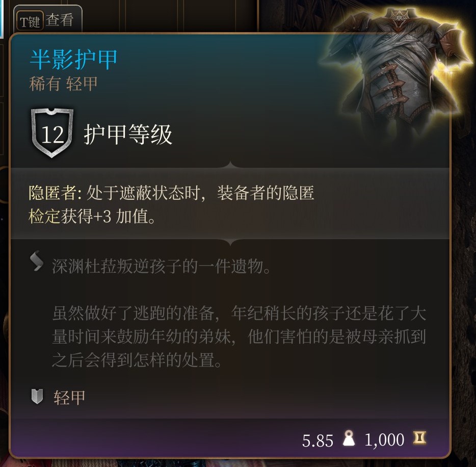Click the lore scroll icon beside description
The height and width of the screenshot is (467, 476).
coord(37,261)
